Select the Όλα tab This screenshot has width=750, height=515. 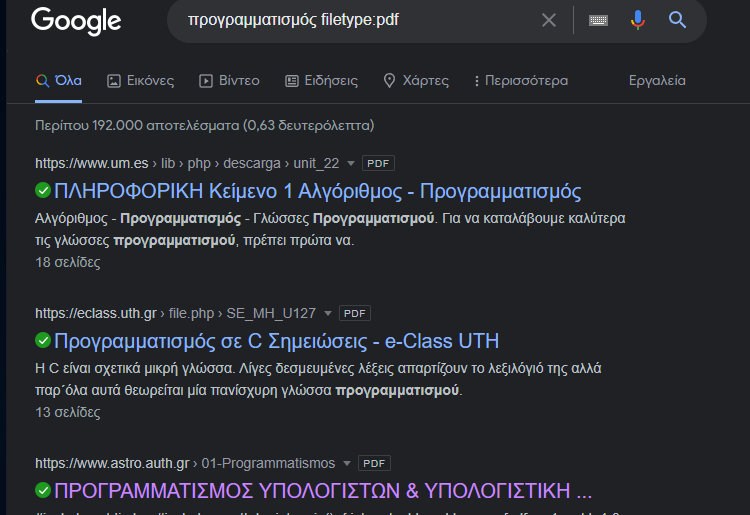coord(58,81)
